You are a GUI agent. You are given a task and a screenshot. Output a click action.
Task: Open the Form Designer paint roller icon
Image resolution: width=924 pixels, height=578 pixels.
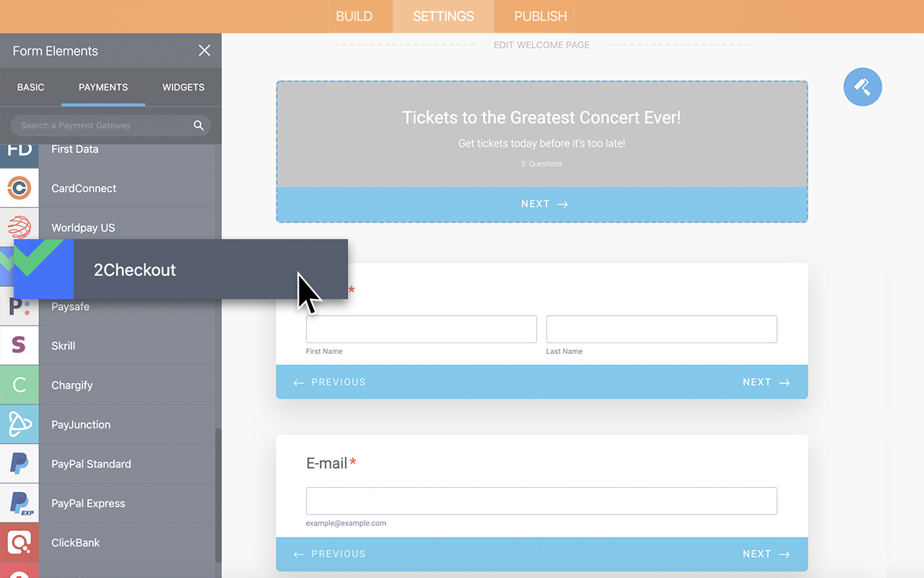863,87
